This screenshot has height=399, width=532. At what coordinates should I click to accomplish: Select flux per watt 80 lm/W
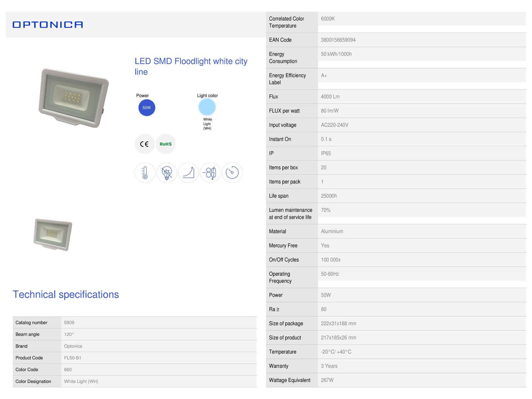(330, 111)
